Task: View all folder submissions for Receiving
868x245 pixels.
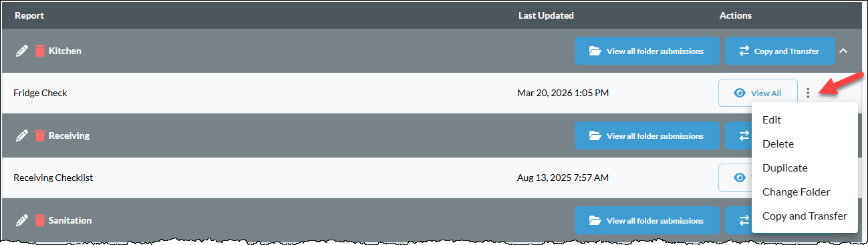Action: (647, 136)
